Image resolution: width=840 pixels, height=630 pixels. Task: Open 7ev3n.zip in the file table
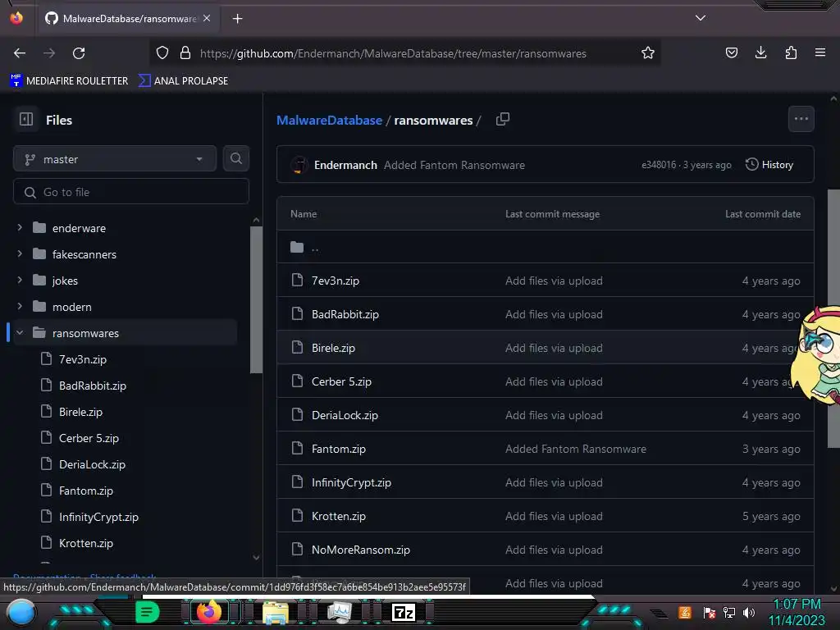(336, 281)
